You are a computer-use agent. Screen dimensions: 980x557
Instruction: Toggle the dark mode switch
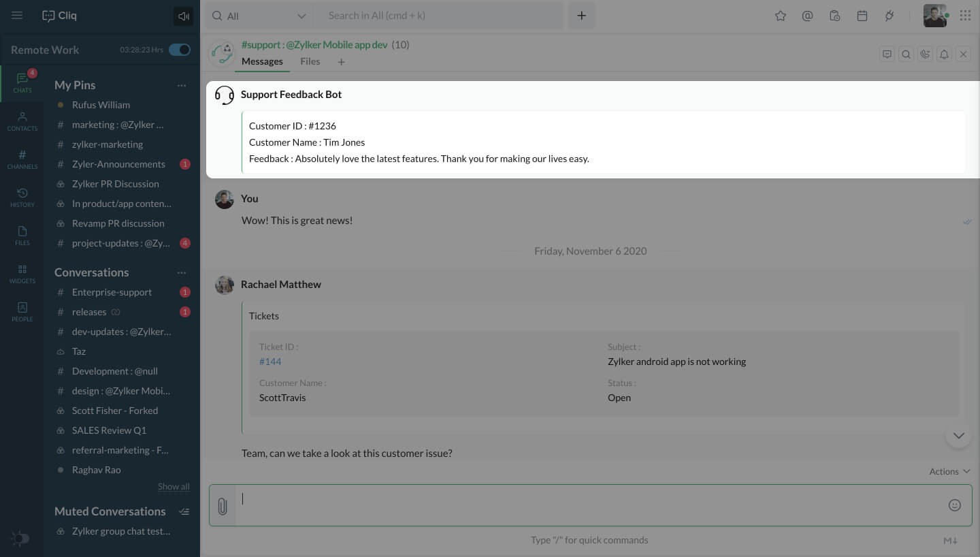pyautogui.click(x=20, y=539)
